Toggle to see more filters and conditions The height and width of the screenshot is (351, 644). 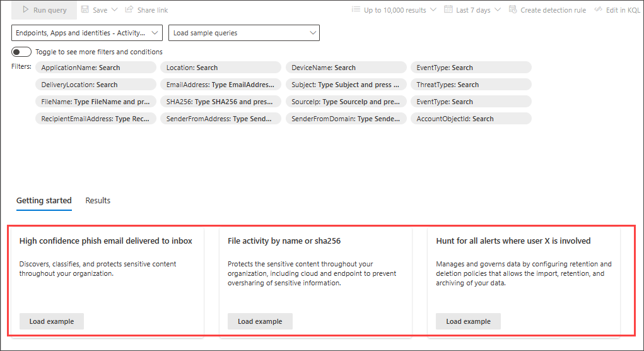[21, 52]
